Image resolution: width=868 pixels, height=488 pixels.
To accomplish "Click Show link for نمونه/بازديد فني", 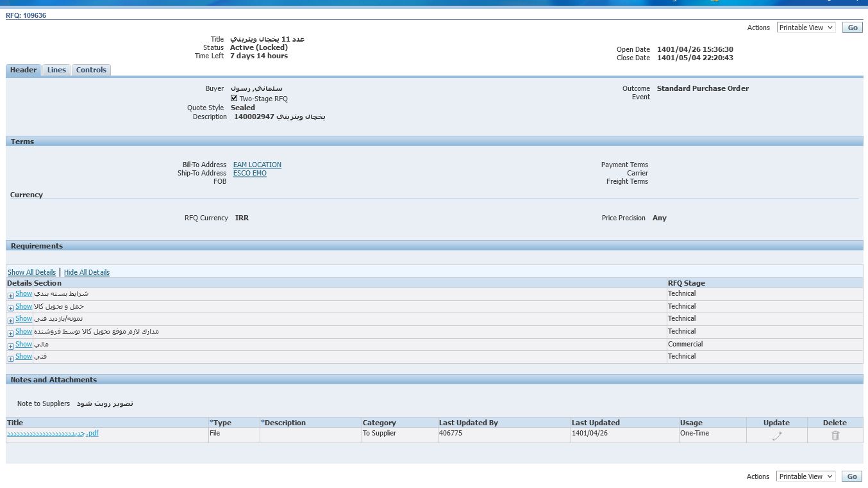I will coord(24,318).
